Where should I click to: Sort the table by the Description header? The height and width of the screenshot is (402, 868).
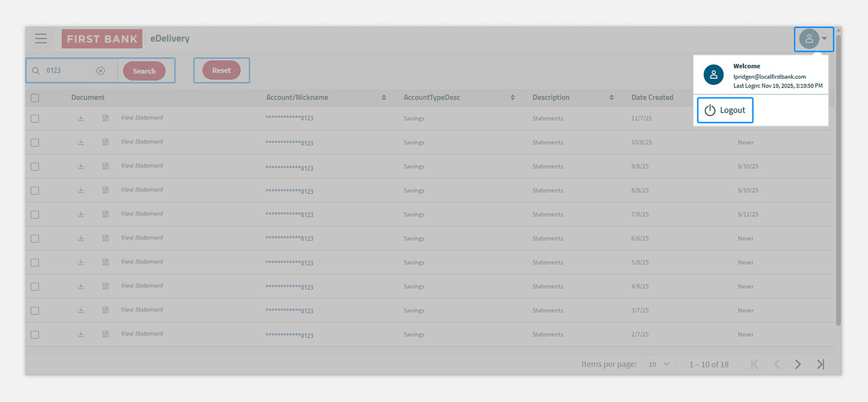coord(550,97)
